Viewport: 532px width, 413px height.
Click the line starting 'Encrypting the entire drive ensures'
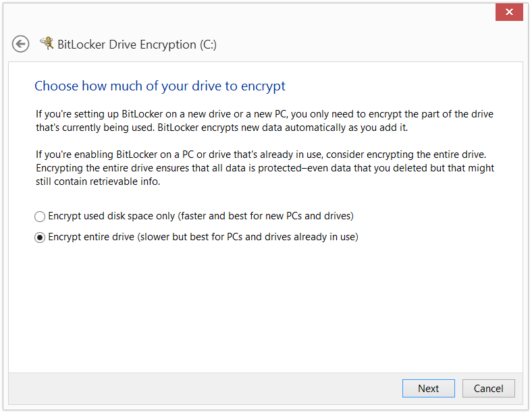click(265, 168)
